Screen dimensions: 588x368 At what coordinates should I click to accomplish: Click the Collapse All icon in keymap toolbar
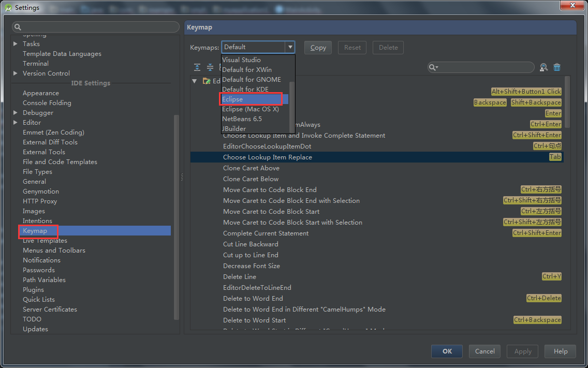coord(210,67)
